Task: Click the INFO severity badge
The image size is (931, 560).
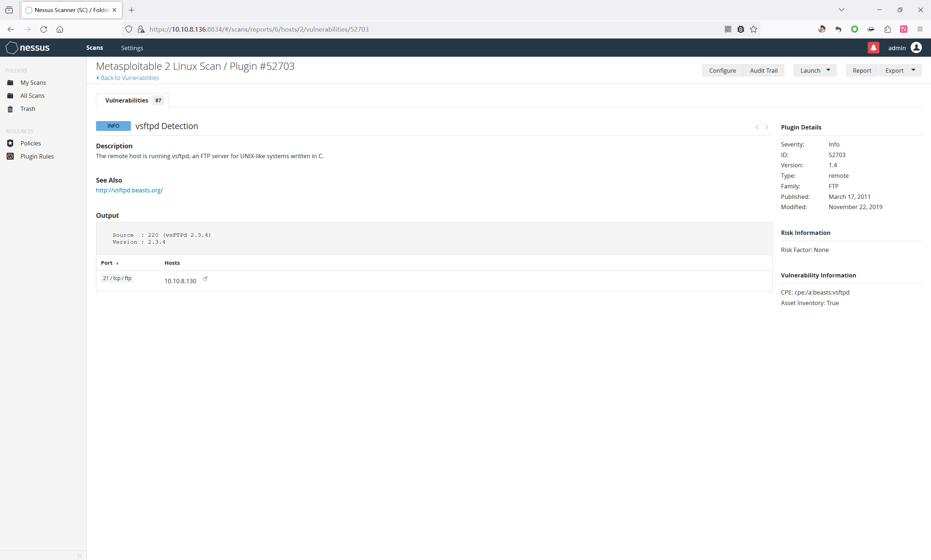Action: point(113,126)
